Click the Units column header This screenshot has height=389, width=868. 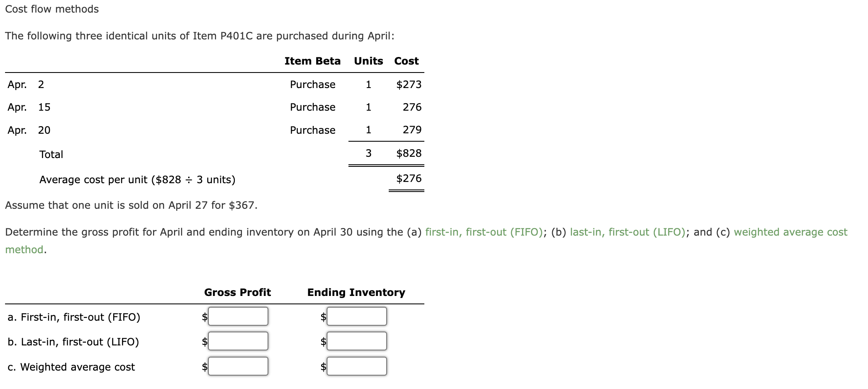(x=368, y=61)
